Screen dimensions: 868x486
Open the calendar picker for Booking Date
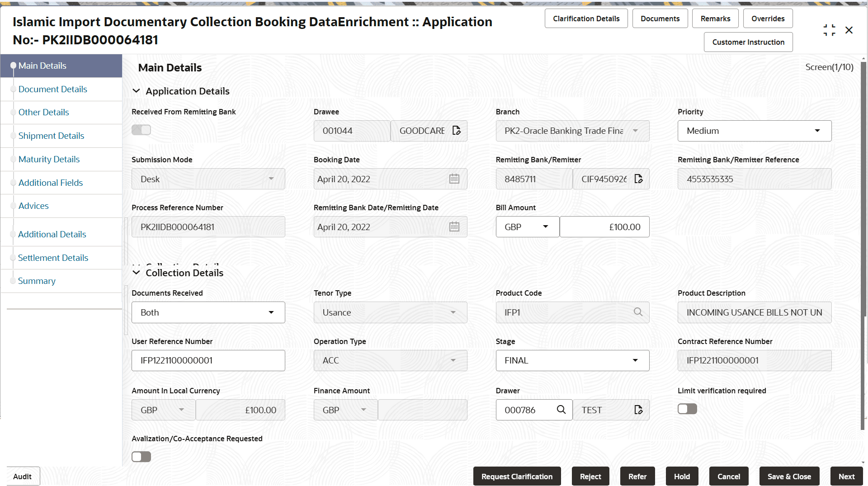tap(454, 179)
